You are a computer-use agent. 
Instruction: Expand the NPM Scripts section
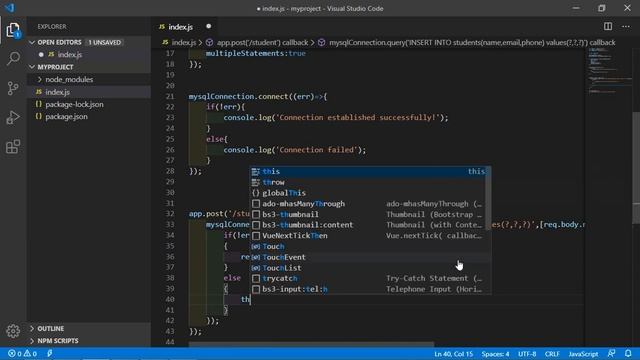tap(32, 341)
